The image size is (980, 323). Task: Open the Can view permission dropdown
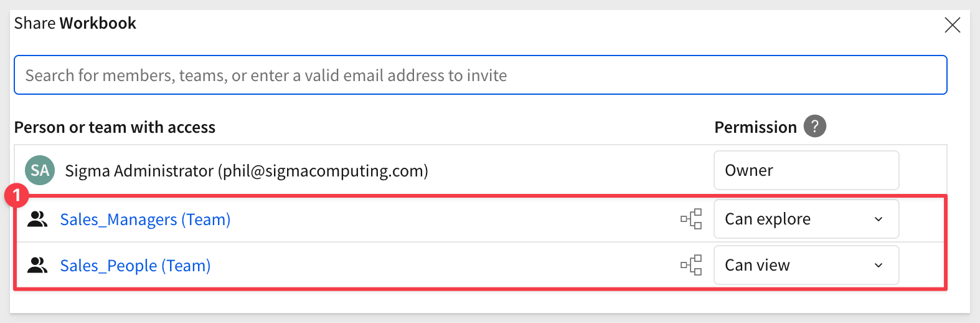point(806,265)
